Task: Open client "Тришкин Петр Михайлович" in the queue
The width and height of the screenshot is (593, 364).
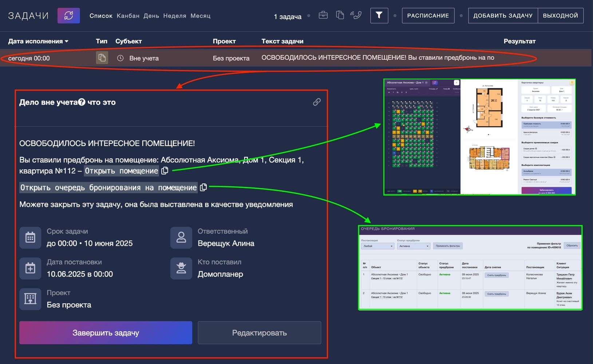Action: 565,276
